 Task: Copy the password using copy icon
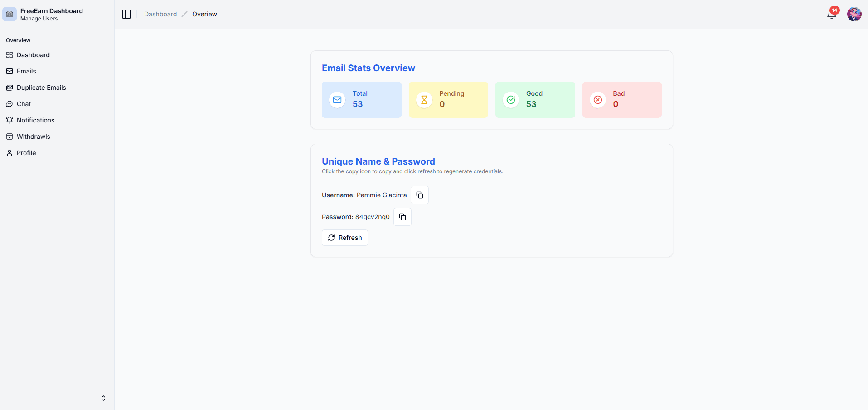(402, 217)
